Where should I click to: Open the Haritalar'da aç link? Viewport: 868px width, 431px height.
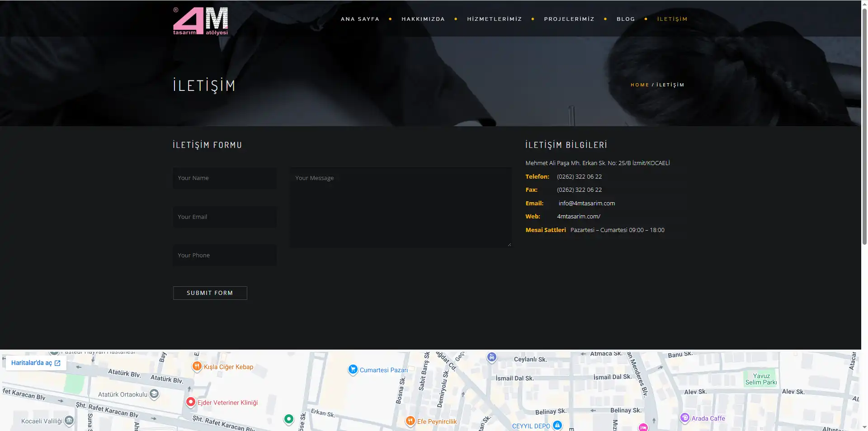point(36,363)
